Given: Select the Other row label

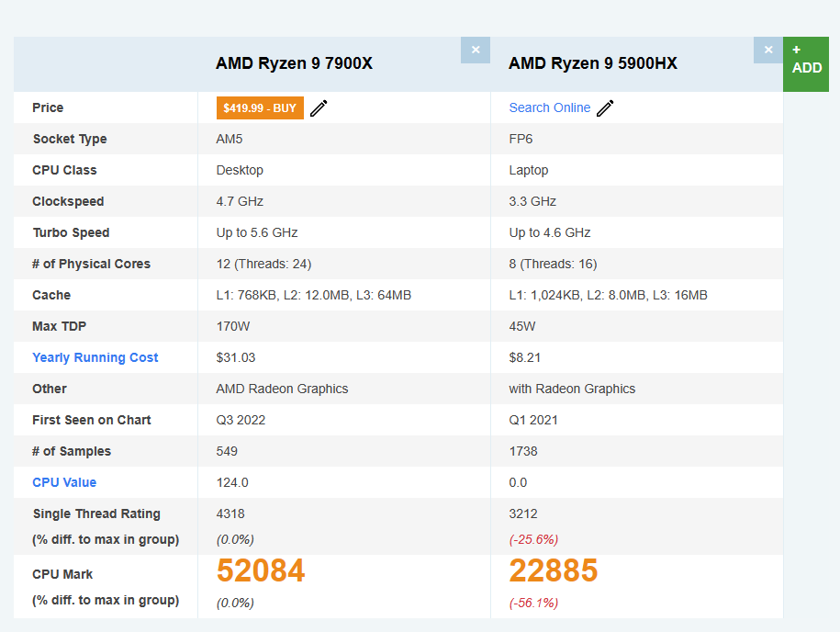Looking at the screenshot, I should point(50,389).
